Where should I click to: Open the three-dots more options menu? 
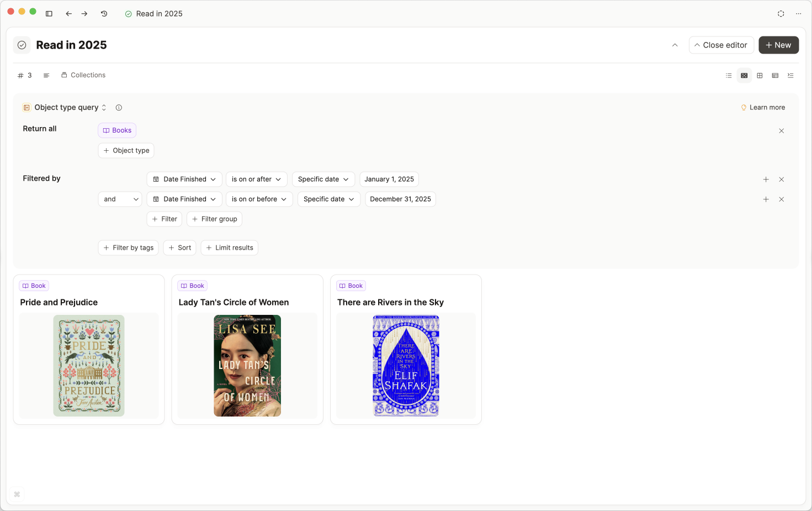798,14
